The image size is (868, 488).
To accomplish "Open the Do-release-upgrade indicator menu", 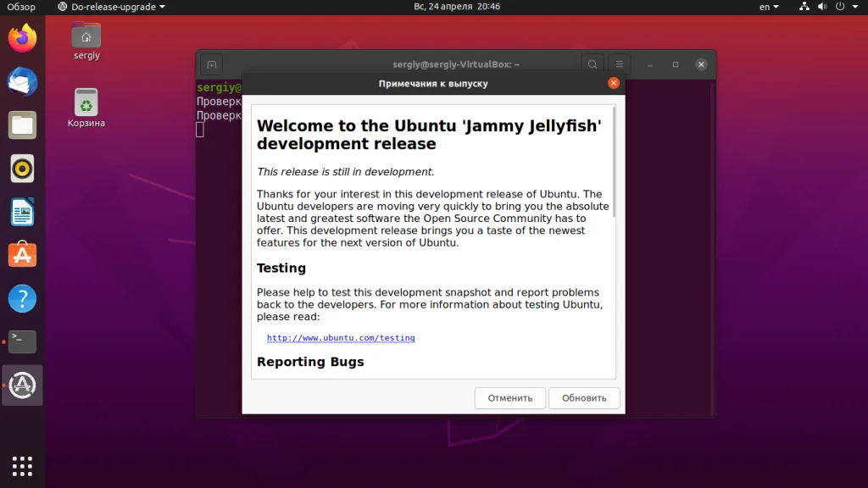I will 109,6.
